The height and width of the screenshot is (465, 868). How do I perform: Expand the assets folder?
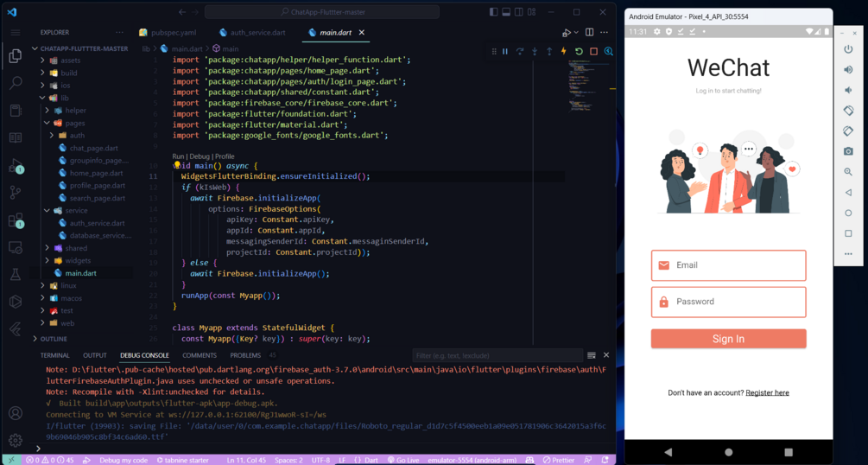[x=42, y=61]
